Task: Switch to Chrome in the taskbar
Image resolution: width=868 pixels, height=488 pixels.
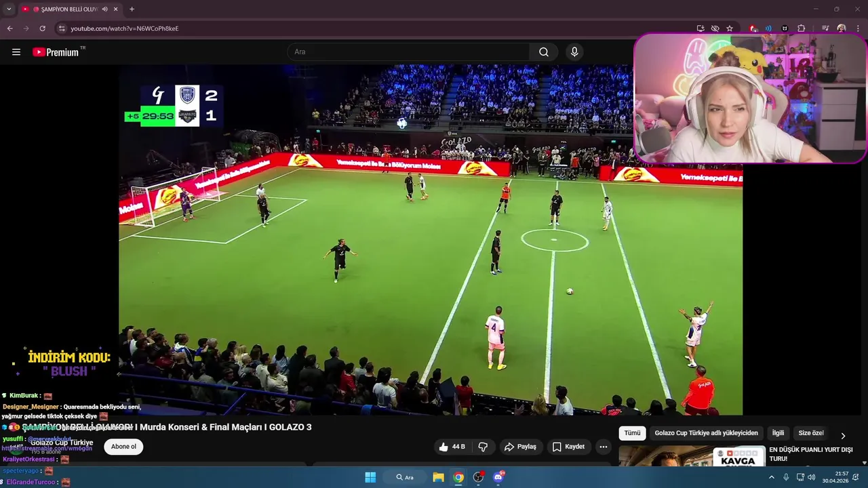Action: pyautogui.click(x=458, y=477)
